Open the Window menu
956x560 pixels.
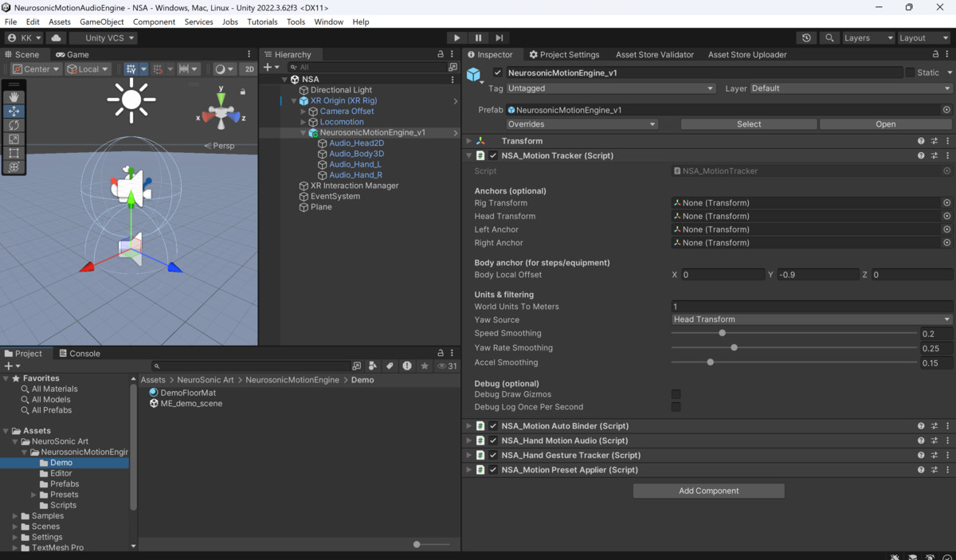(x=328, y=22)
